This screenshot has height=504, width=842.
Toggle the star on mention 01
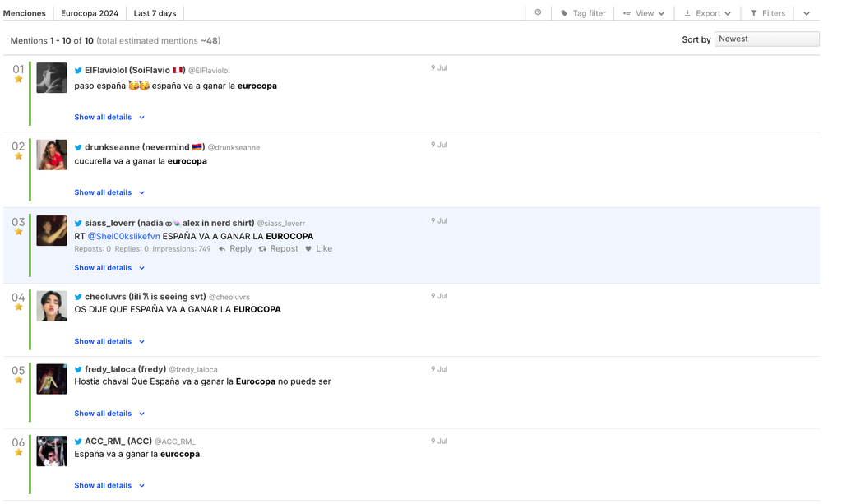[18, 80]
